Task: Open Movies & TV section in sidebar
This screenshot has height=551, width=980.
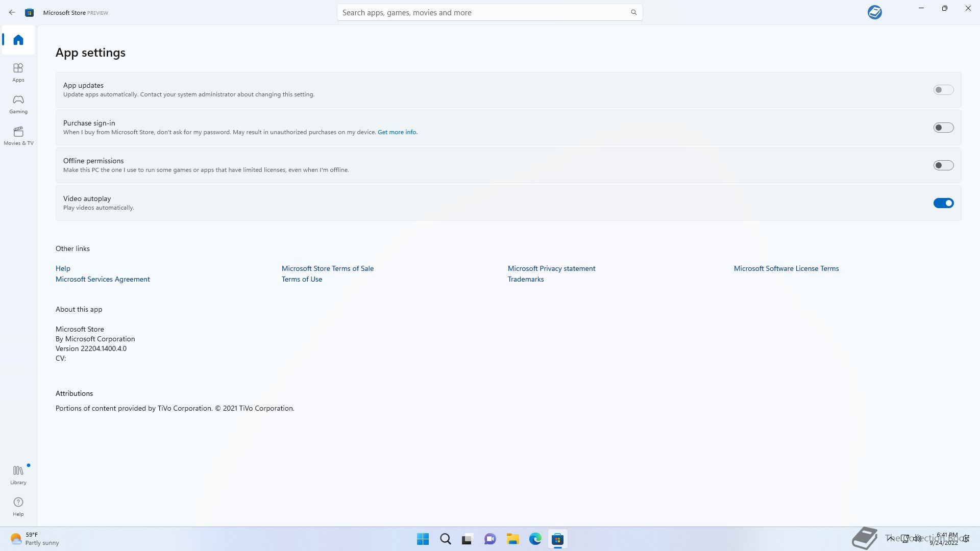Action: [18, 136]
